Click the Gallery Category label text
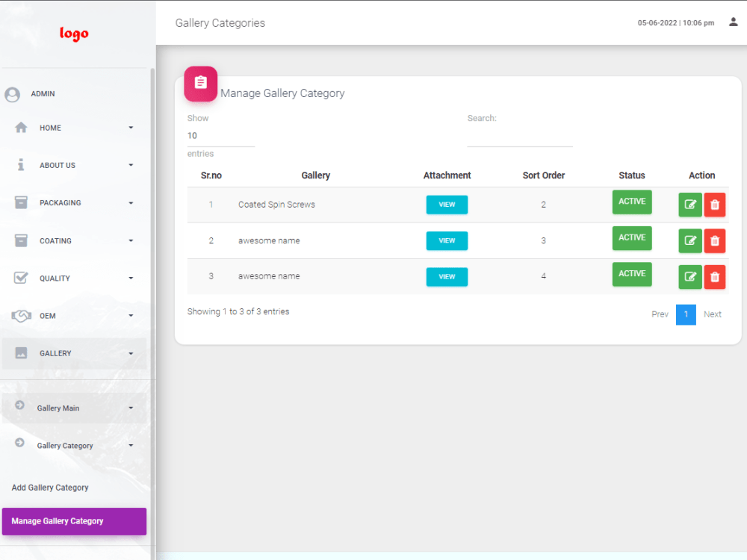747x560 pixels. coord(65,446)
